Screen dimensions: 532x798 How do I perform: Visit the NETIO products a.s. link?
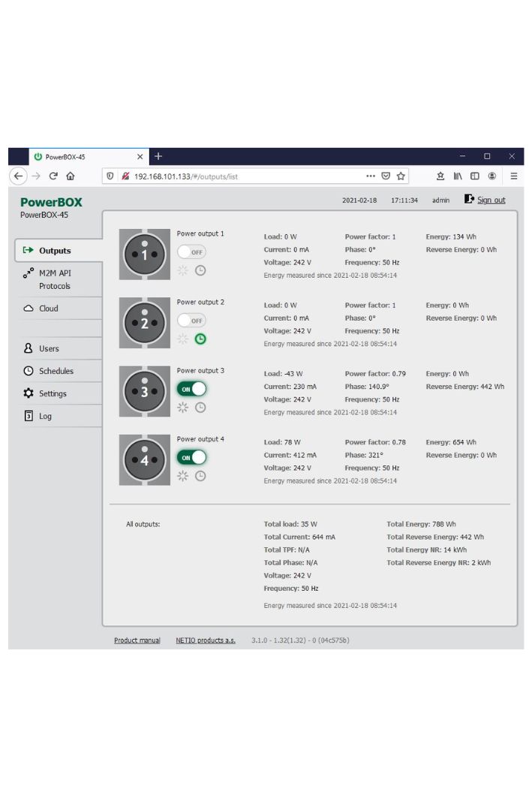click(x=206, y=640)
